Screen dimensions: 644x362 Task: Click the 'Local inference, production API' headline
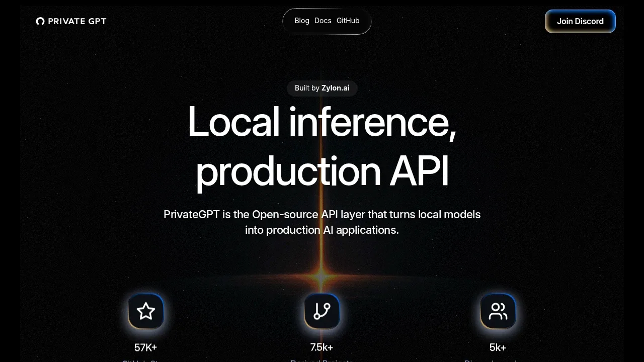[x=322, y=146]
